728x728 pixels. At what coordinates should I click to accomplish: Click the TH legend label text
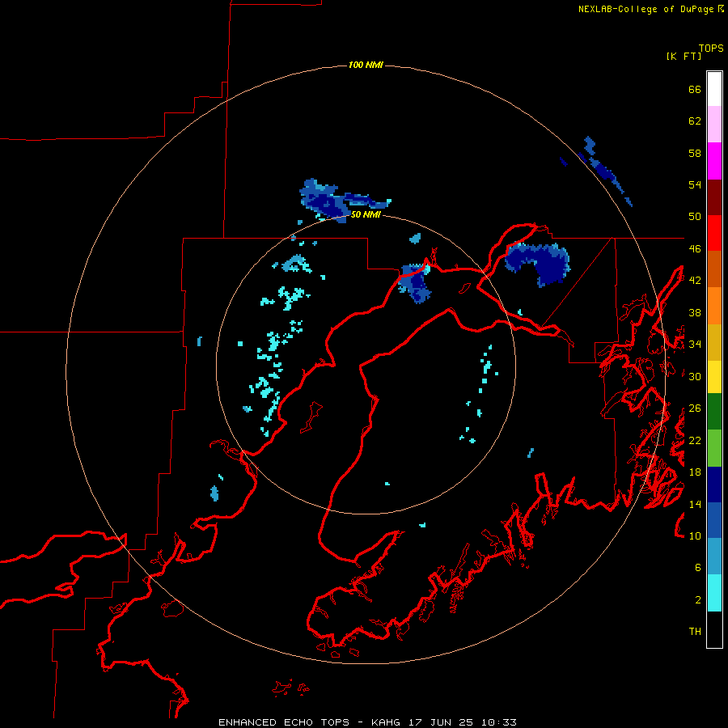[695, 632]
